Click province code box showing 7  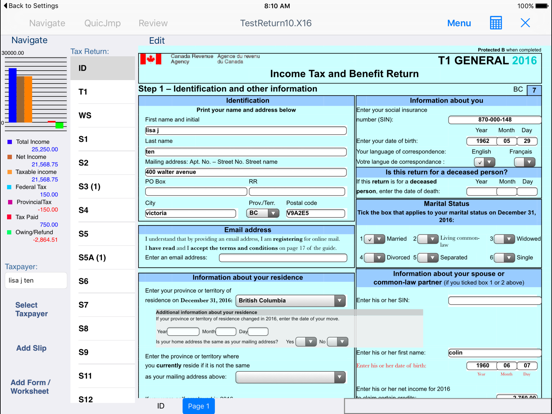[534, 90]
